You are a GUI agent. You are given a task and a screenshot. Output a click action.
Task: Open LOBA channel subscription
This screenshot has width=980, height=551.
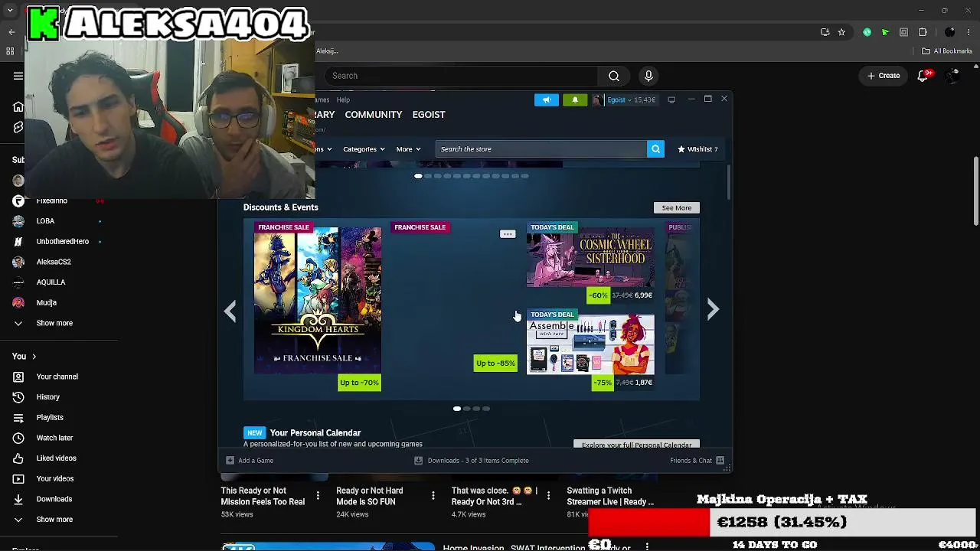point(45,221)
